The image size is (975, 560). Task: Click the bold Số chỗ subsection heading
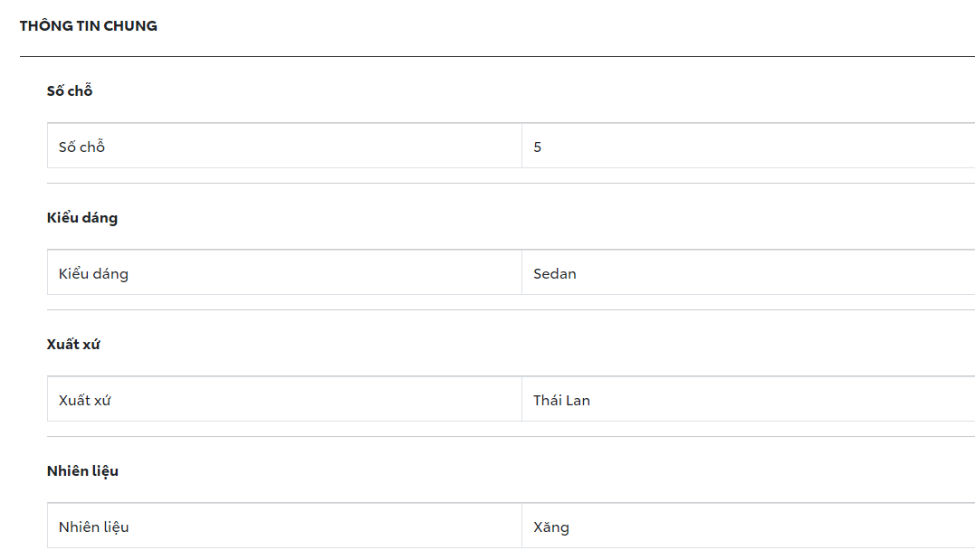[70, 90]
